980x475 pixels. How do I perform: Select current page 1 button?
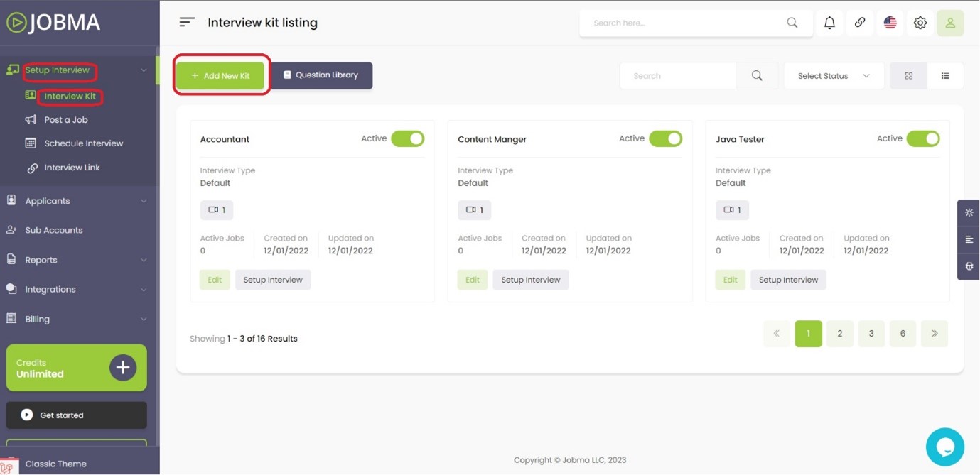[x=809, y=334]
